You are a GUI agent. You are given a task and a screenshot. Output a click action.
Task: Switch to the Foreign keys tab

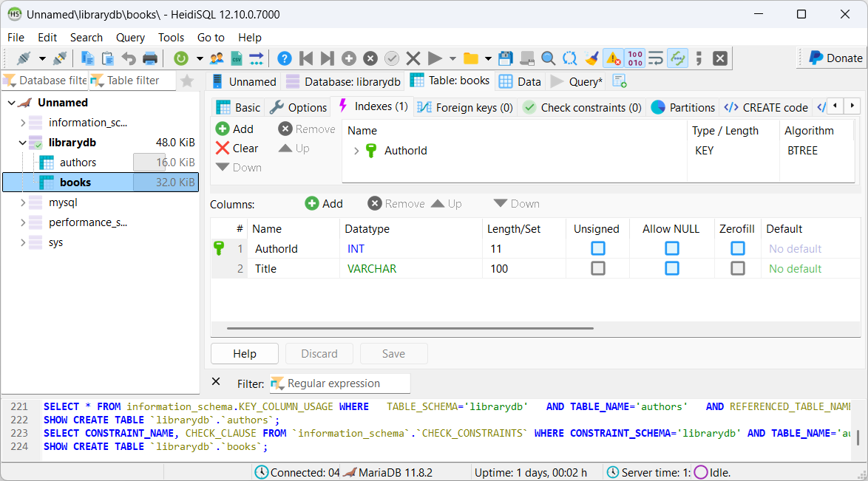[465, 107]
